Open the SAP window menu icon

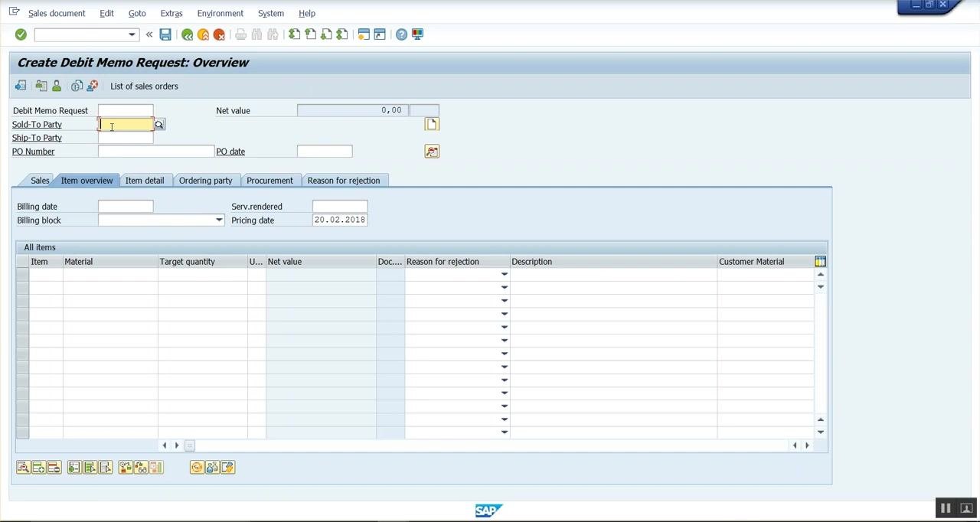[x=14, y=11]
